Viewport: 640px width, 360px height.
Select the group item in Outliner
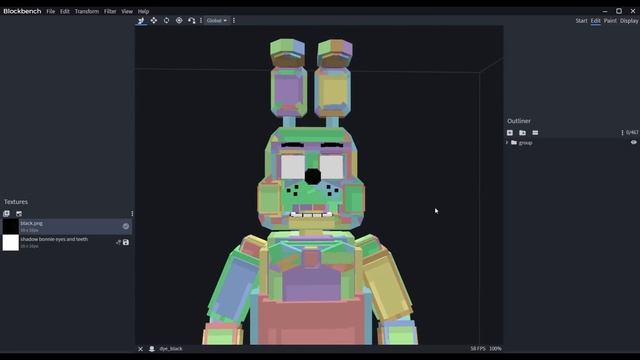pos(525,143)
